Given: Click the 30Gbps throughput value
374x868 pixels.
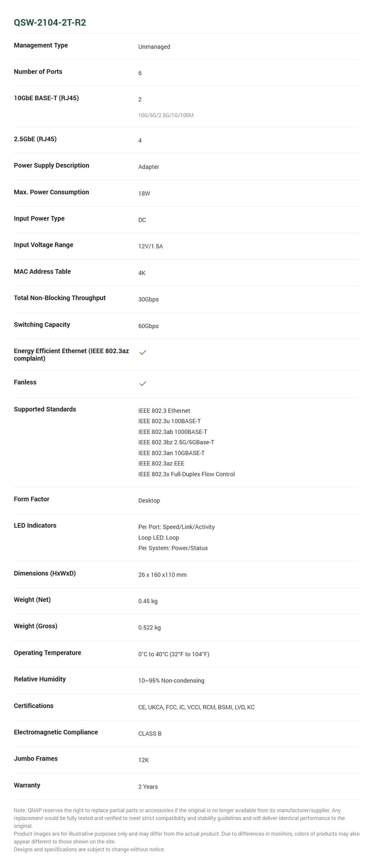Looking at the screenshot, I should (148, 299).
